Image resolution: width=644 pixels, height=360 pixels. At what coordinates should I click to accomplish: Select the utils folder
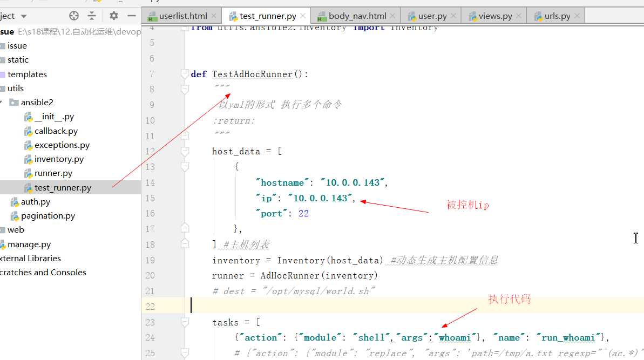click(16, 89)
